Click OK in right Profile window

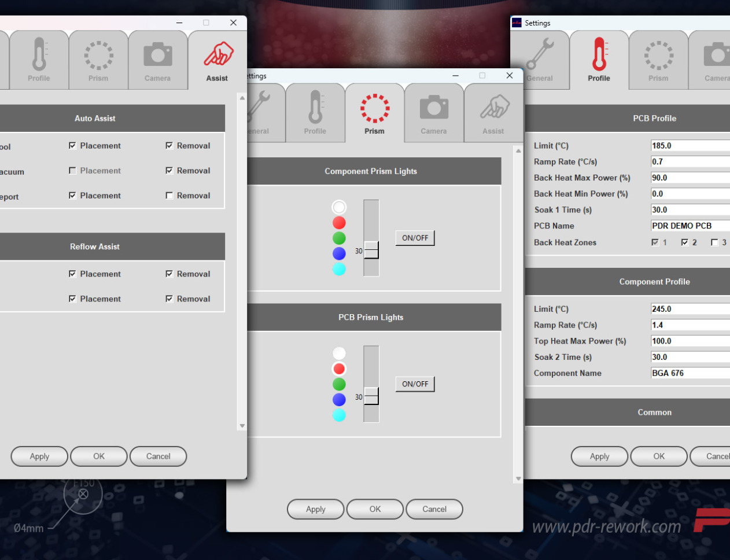click(659, 456)
